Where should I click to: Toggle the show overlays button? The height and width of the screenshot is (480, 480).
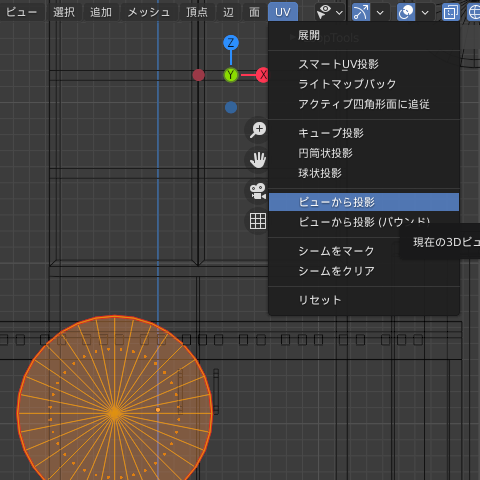coord(406,12)
